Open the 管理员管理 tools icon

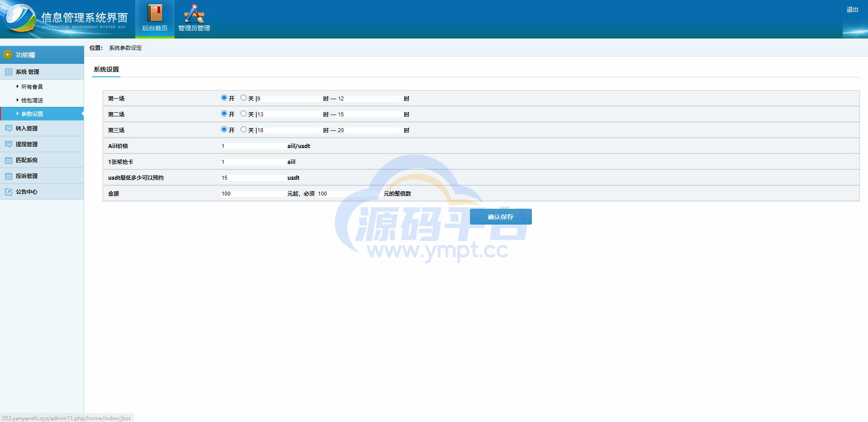coord(194,13)
